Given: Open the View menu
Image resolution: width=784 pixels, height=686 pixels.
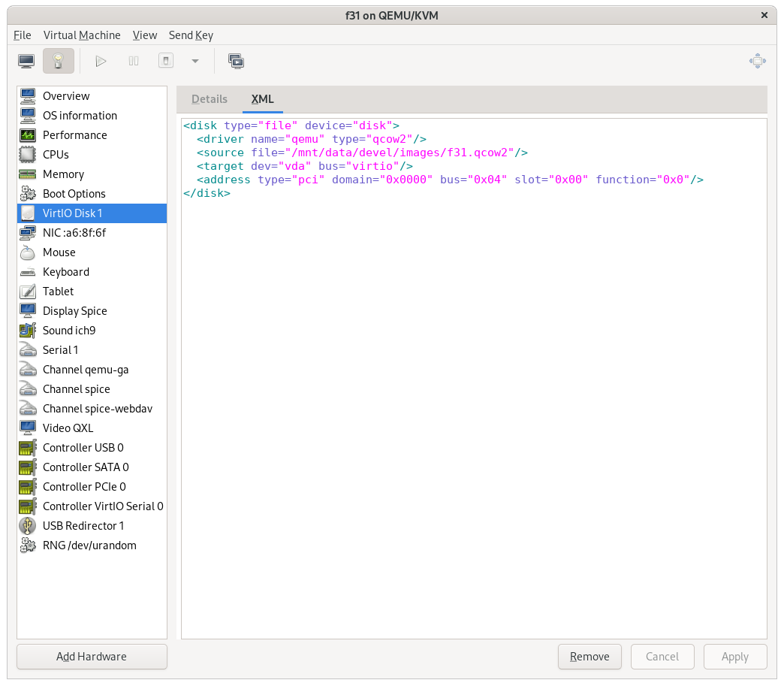Looking at the screenshot, I should (x=144, y=35).
